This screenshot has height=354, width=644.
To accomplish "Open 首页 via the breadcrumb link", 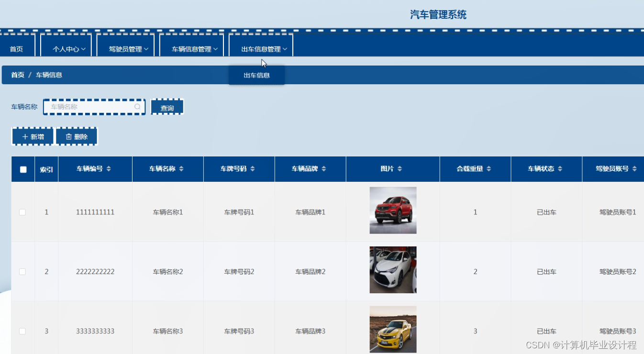I will click(x=17, y=75).
